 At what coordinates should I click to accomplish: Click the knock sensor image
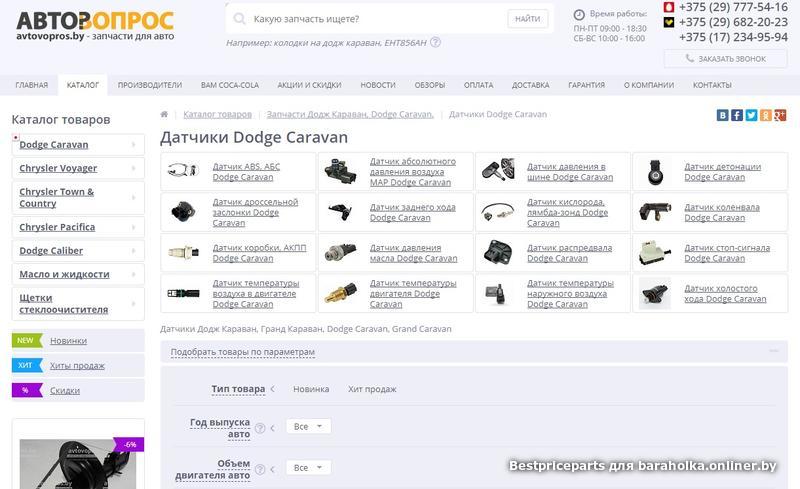pos(655,172)
